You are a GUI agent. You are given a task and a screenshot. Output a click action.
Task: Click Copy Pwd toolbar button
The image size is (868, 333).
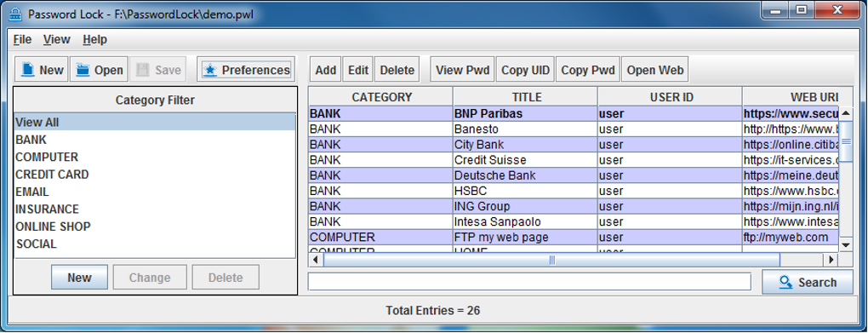coord(588,70)
